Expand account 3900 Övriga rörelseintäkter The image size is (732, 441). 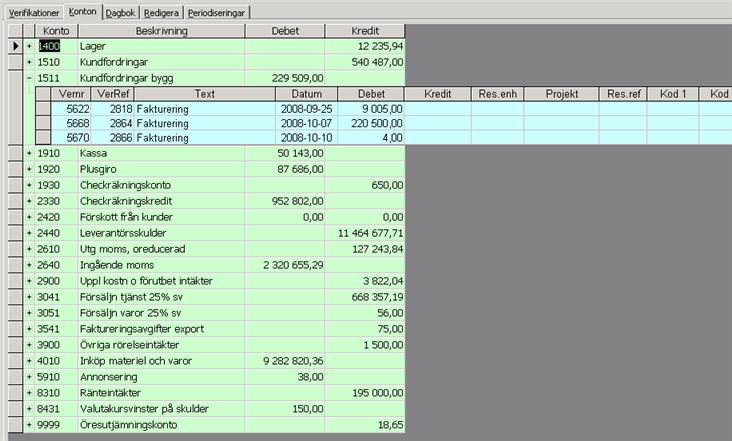(29, 345)
